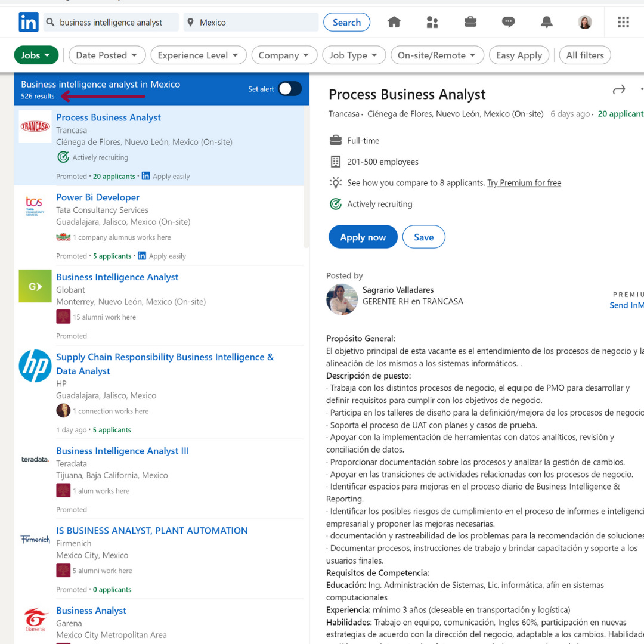Open the Business Analyst at Garena listing
644x644 pixels.
point(91,611)
